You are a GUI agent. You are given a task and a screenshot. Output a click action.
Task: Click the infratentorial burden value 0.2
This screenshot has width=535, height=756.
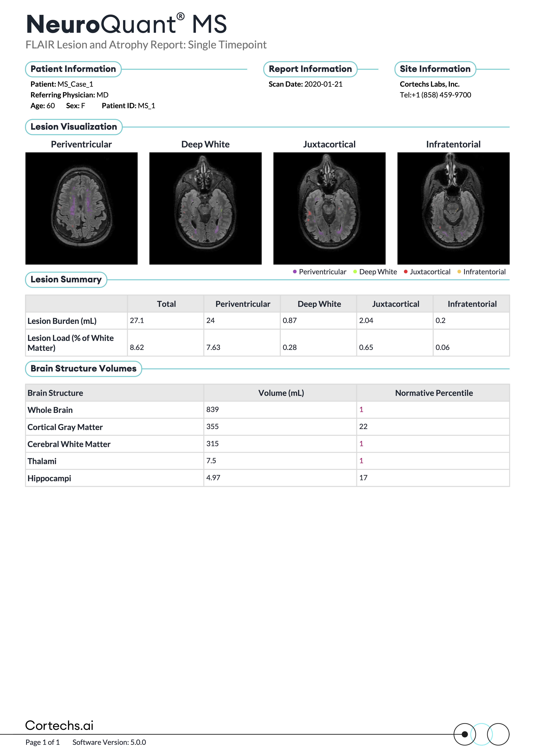440,320
